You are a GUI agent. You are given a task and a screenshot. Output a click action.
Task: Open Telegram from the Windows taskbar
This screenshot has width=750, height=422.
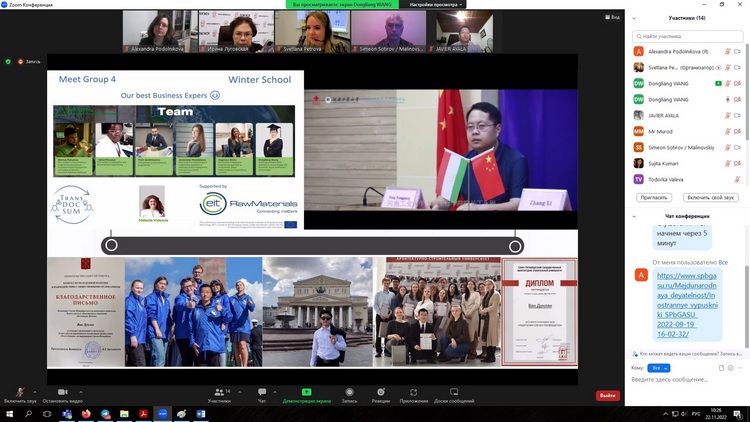105,413
